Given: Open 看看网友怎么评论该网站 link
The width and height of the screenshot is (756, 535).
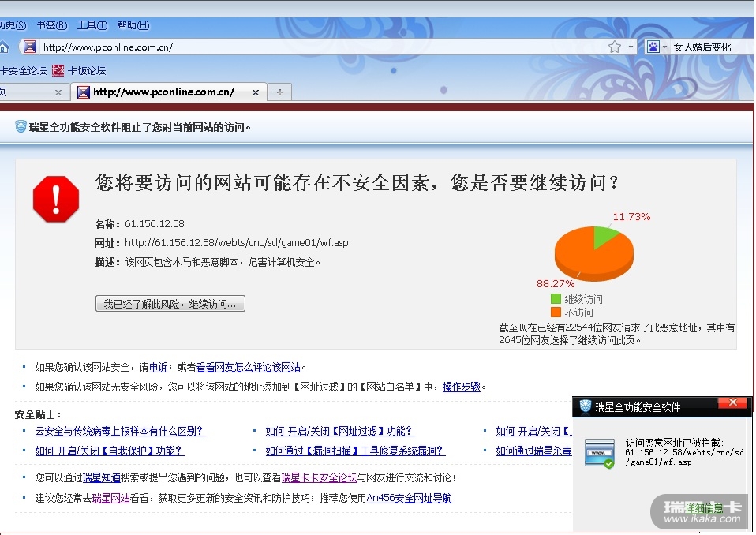Looking at the screenshot, I should pos(249,367).
